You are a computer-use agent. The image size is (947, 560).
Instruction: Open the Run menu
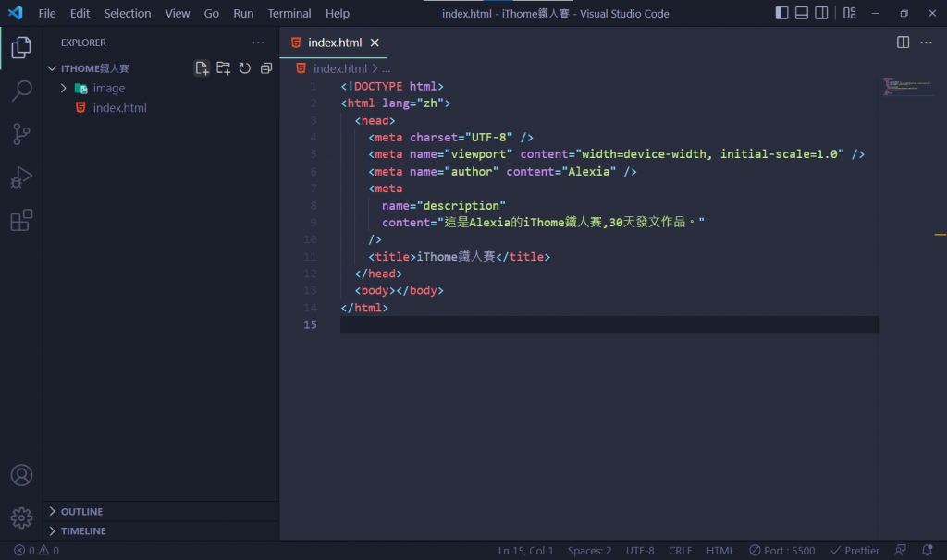[x=243, y=13]
